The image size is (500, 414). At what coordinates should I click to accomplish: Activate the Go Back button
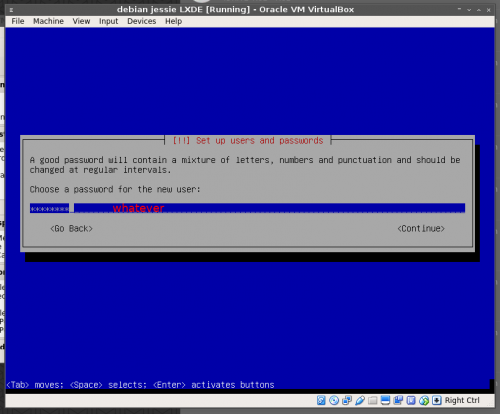point(71,229)
